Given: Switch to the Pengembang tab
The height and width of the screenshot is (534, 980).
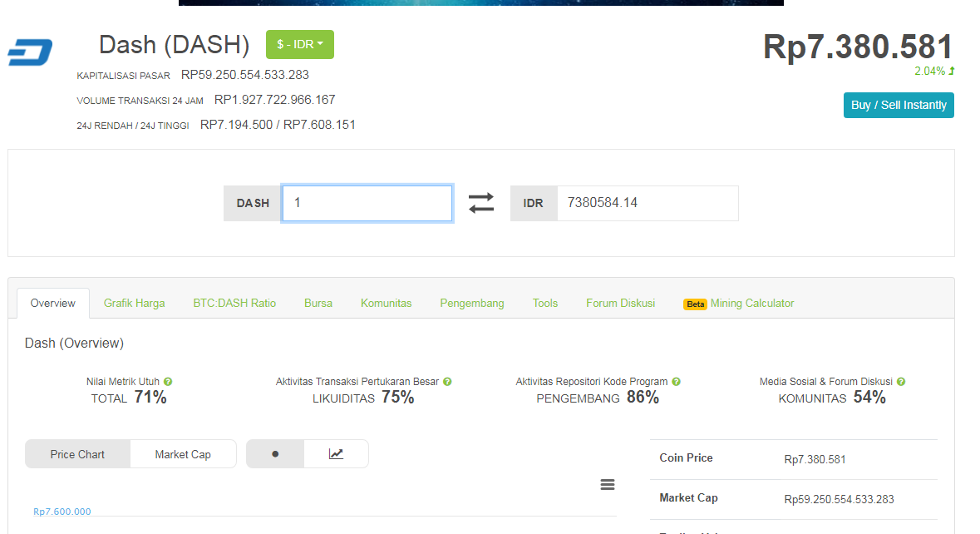Looking at the screenshot, I should [472, 304].
